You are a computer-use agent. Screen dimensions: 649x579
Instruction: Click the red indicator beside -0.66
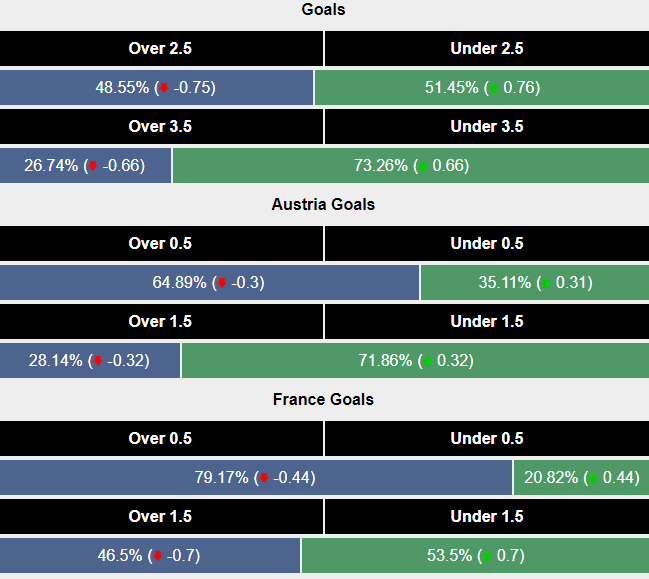(x=93, y=166)
